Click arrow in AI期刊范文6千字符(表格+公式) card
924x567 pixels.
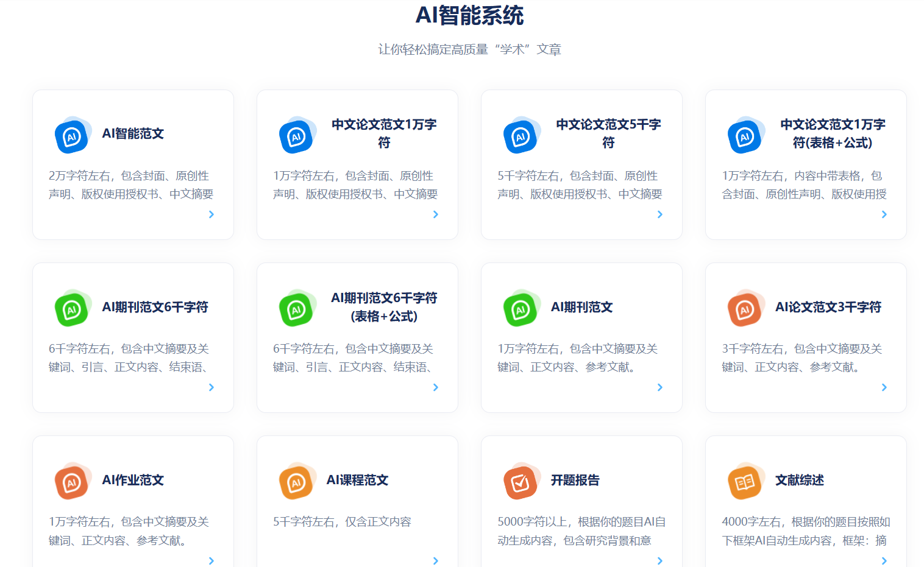(436, 387)
